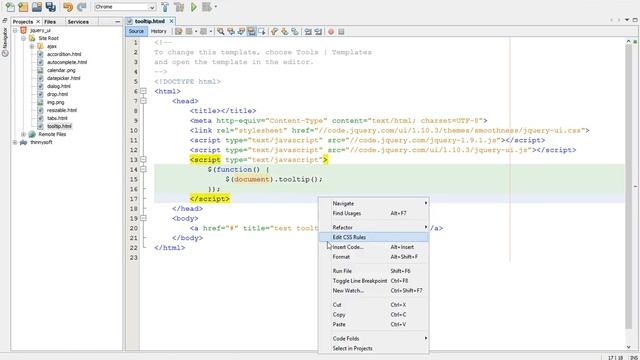Select resizable.html in project tree
The height and width of the screenshot is (360, 640).
[x=62, y=110]
